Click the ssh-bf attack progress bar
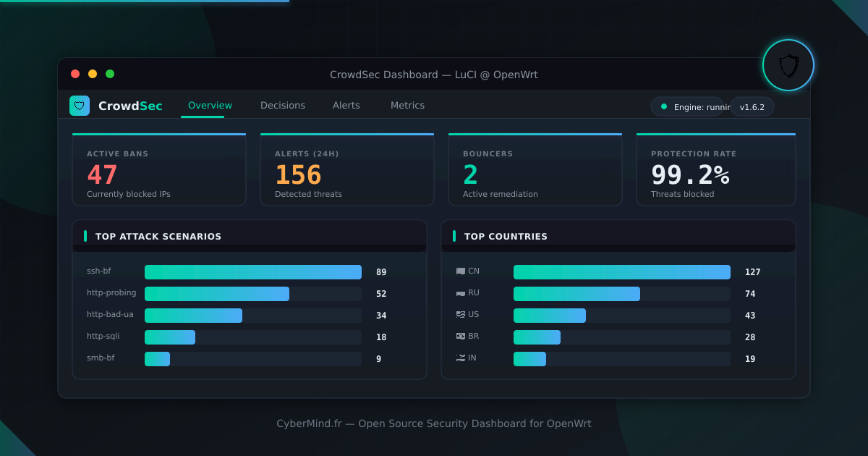This screenshot has width=868, height=456. [253, 272]
